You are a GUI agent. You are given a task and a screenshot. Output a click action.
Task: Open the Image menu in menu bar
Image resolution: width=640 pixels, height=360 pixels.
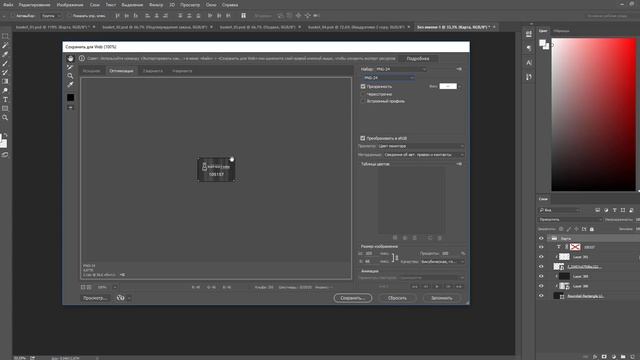(x=70, y=5)
